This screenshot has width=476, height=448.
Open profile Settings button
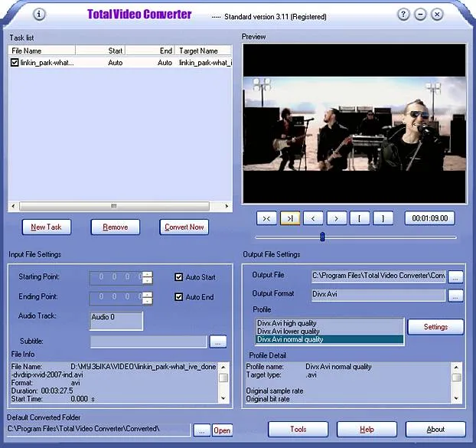(435, 327)
